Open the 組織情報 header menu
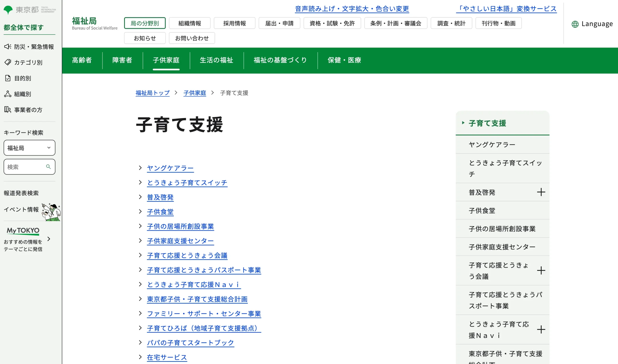 [x=190, y=23]
